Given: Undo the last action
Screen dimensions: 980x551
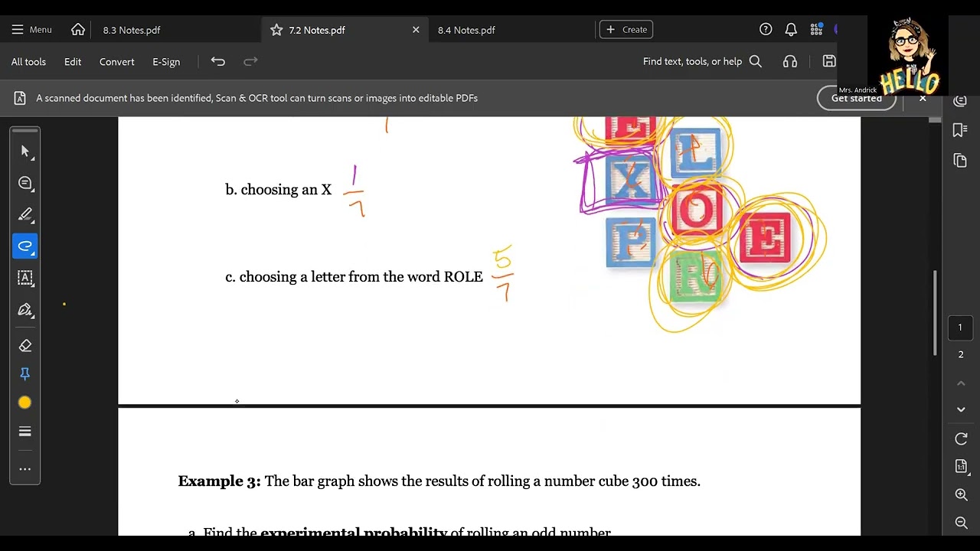Looking at the screenshot, I should (218, 61).
